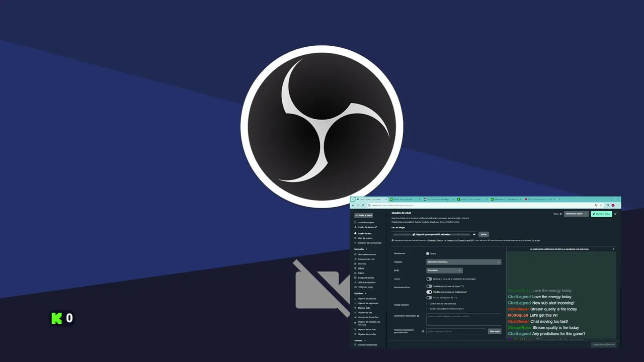Open 'Contador de espectadores' sidebar item
This screenshot has width=644, height=362.
click(368, 243)
